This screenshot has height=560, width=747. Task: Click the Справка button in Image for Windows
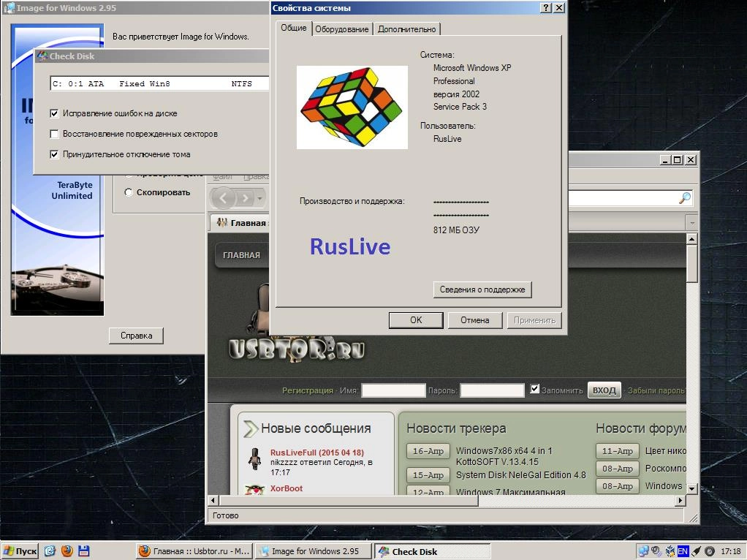pos(136,336)
